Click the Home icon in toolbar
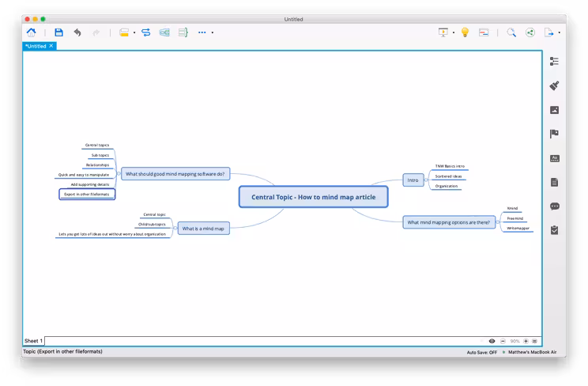The image size is (588, 386). [x=31, y=32]
